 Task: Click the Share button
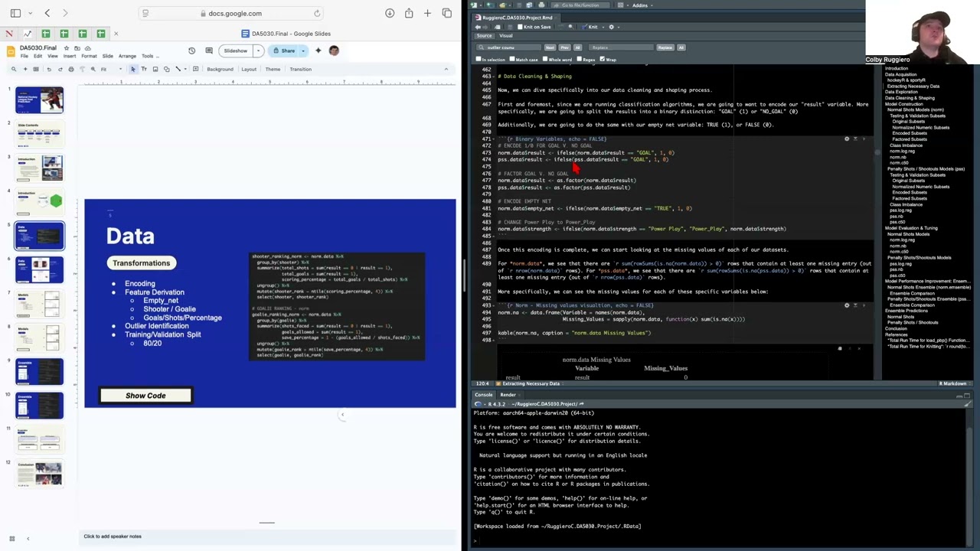pyautogui.click(x=283, y=51)
